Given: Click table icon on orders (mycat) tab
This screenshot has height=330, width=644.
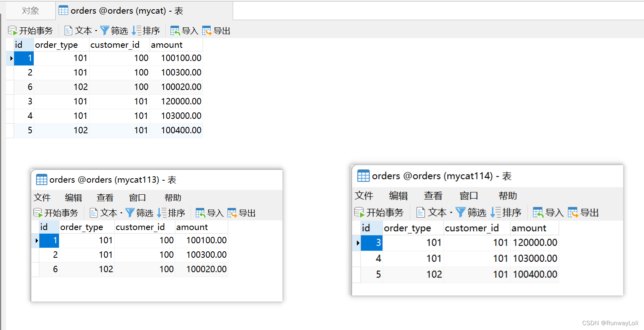Looking at the screenshot, I should point(63,10).
